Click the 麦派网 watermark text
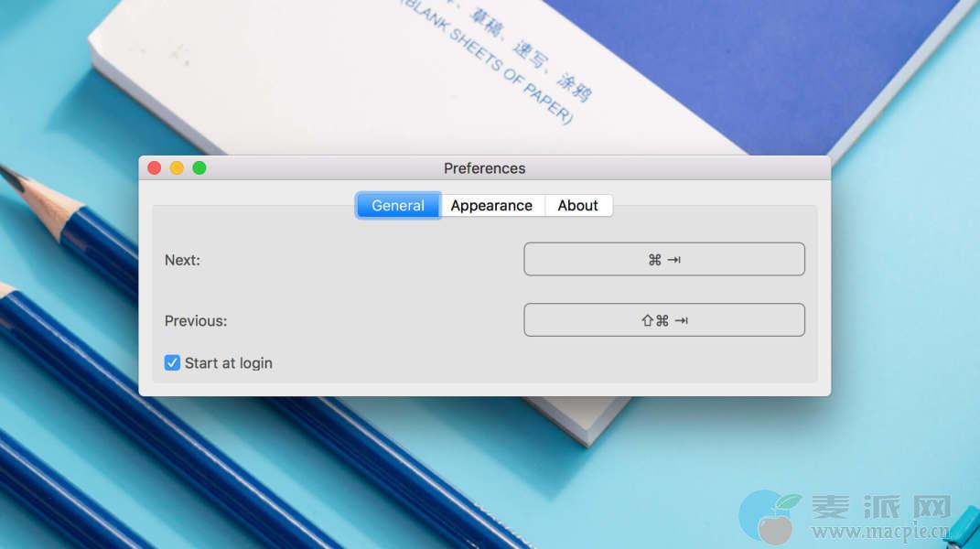 pyautogui.click(x=881, y=508)
